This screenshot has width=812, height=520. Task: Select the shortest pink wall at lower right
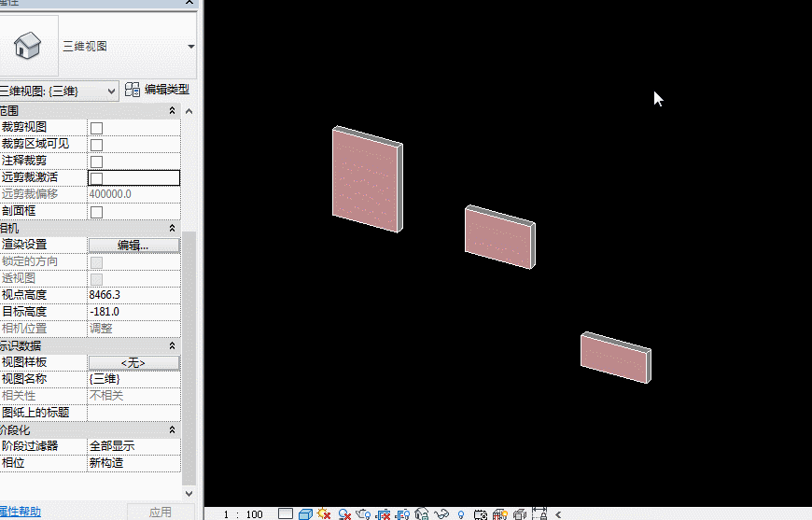615,358
